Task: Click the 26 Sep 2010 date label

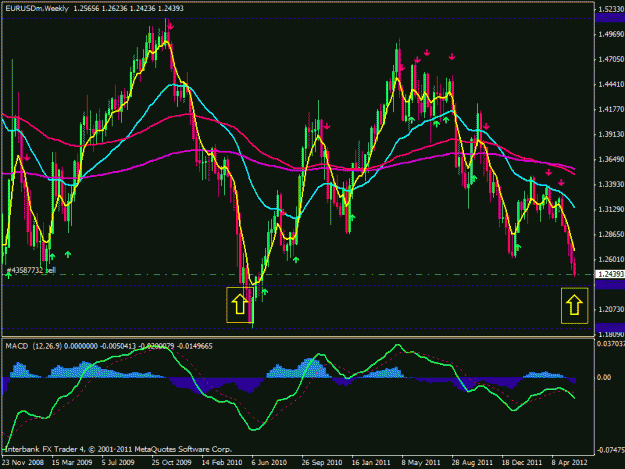Action: [x=322, y=463]
